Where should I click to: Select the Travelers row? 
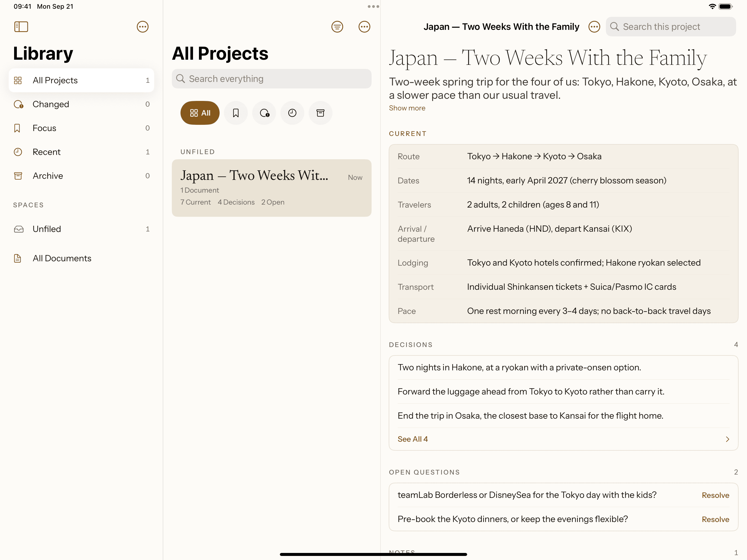tap(563, 205)
